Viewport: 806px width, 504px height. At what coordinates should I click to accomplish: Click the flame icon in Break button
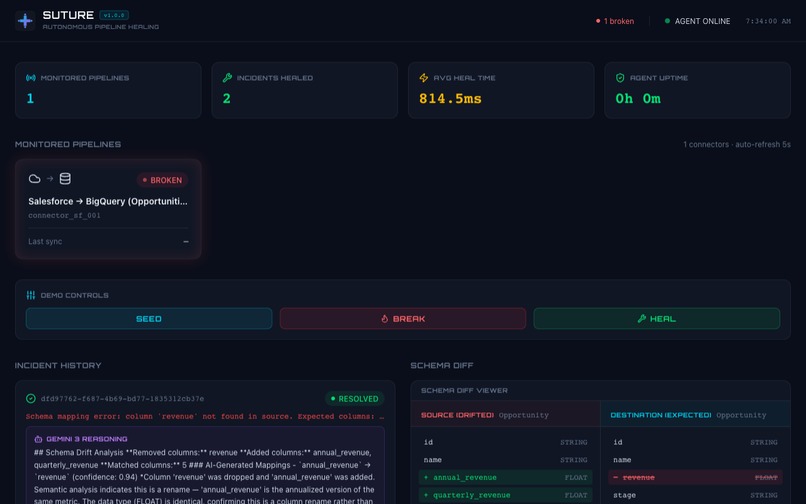[x=384, y=319]
